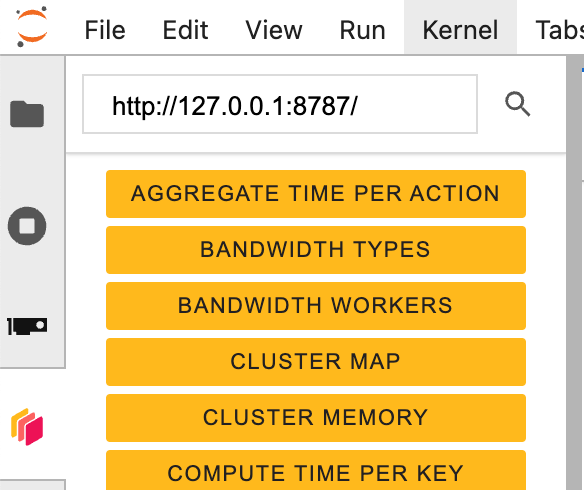The image size is (584, 490).
Task: Open the View menu
Action: pos(274,30)
